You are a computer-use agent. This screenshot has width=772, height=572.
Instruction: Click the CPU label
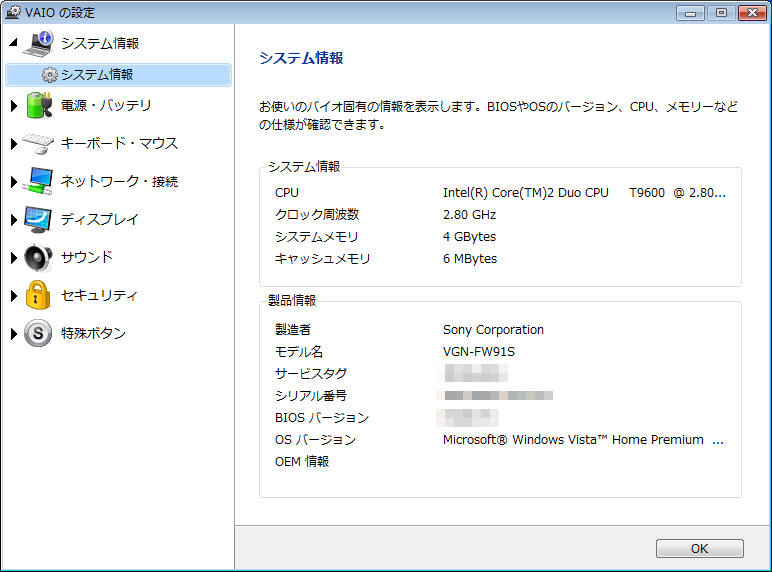pos(287,193)
